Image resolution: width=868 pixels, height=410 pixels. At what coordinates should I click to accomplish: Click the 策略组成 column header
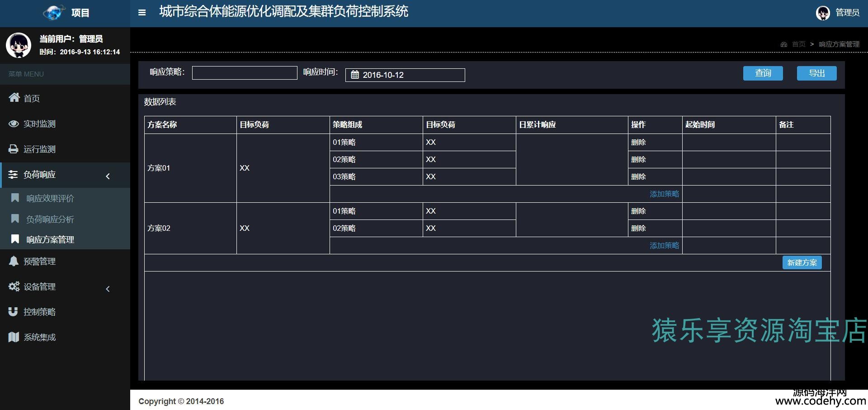point(376,124)
